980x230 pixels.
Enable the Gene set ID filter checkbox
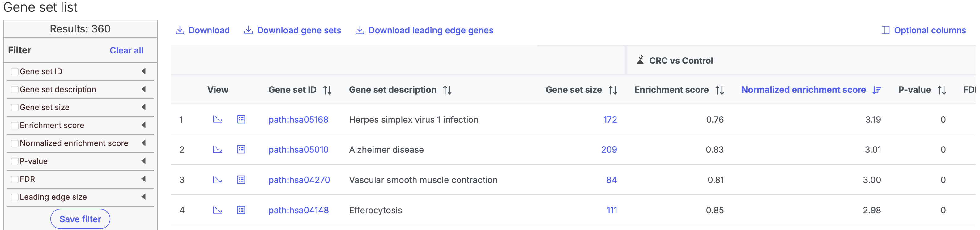[15, 71]
